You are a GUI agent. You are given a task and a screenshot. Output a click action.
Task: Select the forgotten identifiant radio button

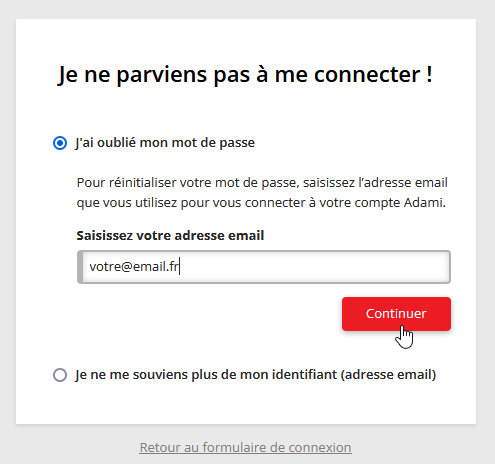click(60, 375)
